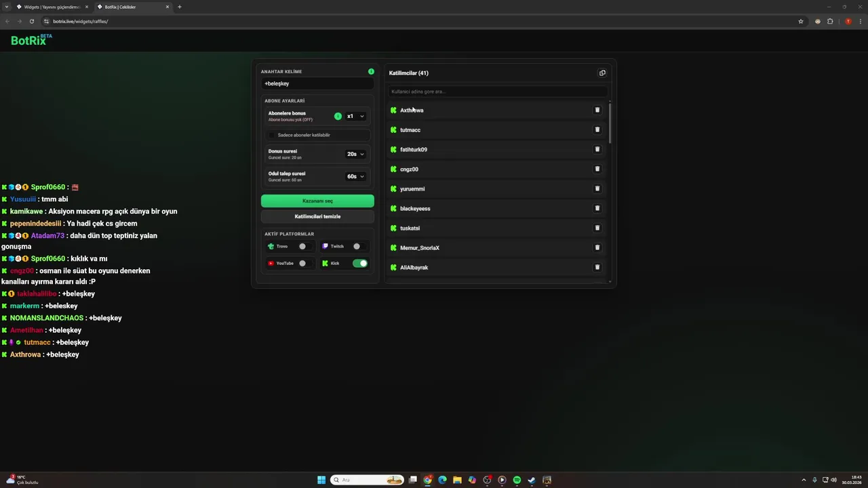Launch Microsoft Edge from taskbar
868x488 pixels.
click(442, 480)
